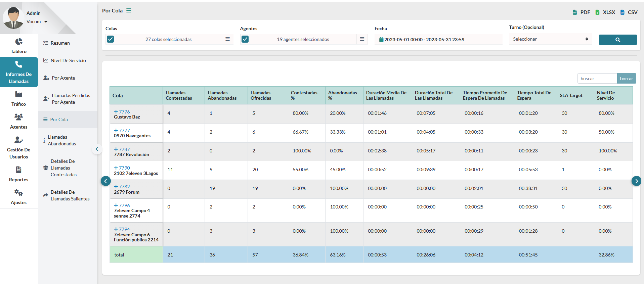Open Nivel De Servicio report
Viewport: 644px width, 284px height.
point(68,60)
